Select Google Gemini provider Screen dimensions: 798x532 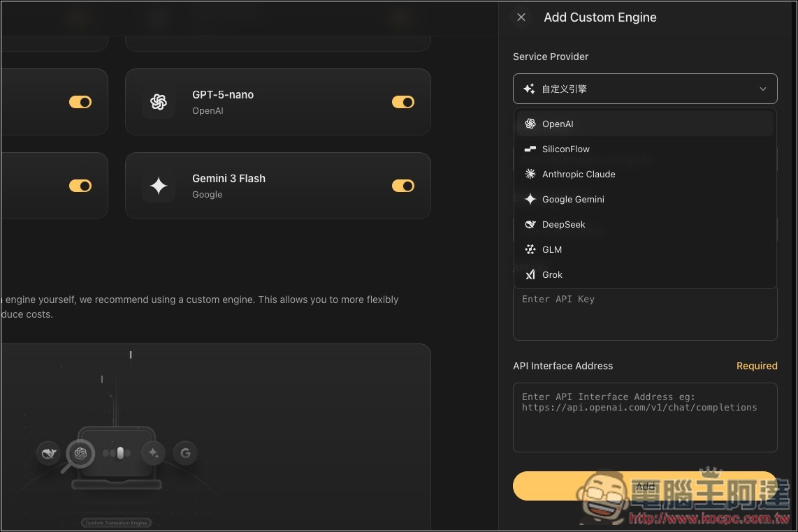click(x=645, y=200)
